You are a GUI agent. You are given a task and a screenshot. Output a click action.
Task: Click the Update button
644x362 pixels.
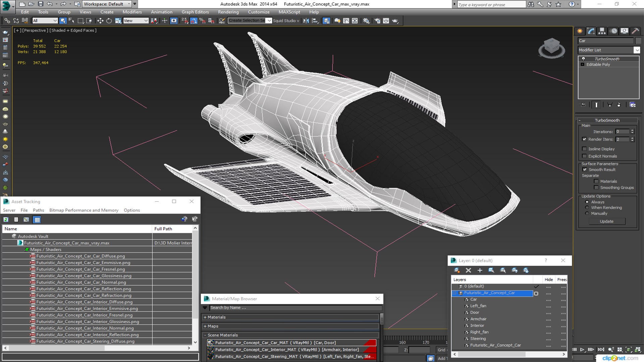pos(606,221)
